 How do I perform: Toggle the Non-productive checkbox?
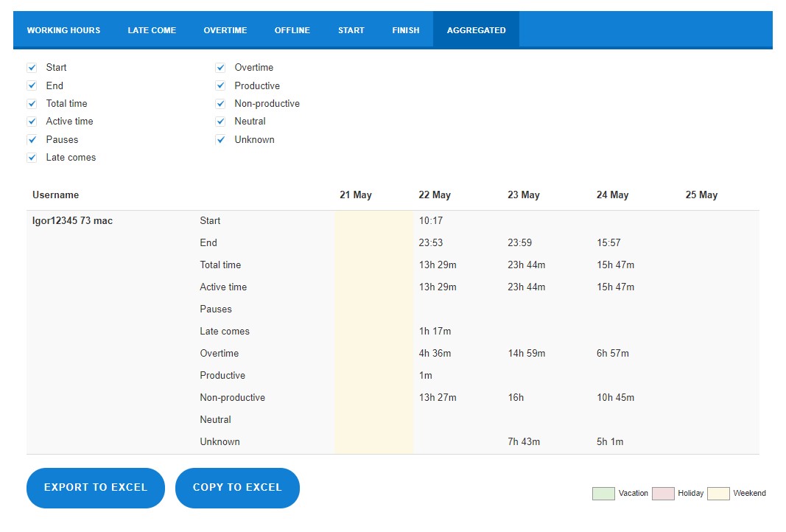pyautogui.click(x=220, y=104)
